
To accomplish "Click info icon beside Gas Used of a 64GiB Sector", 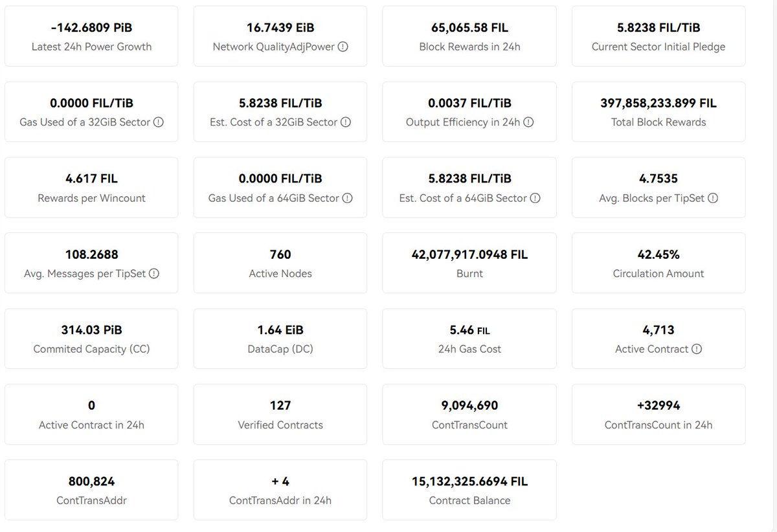I will pyautogui.click(x=347, y=198).
